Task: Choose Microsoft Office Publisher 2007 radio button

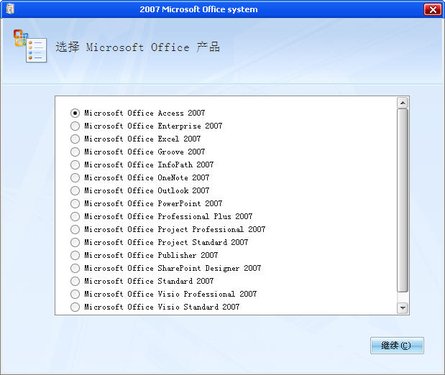Action: pyautogui.click(x=75, y=255)
